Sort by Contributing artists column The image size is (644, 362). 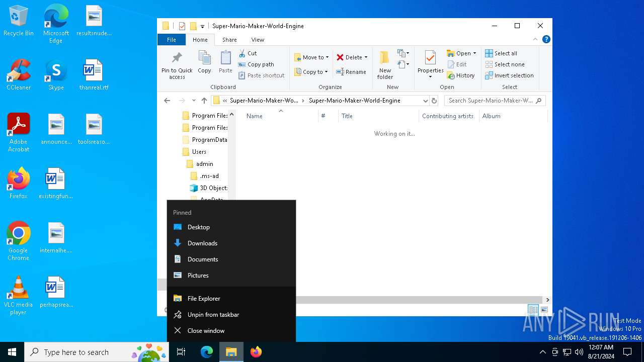pyautogui.click(x=449, y=116)
